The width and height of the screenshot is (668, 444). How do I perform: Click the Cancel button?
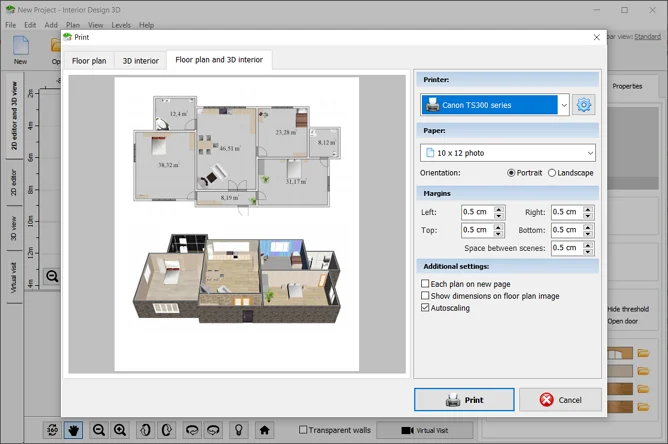[x=560, y=400]
